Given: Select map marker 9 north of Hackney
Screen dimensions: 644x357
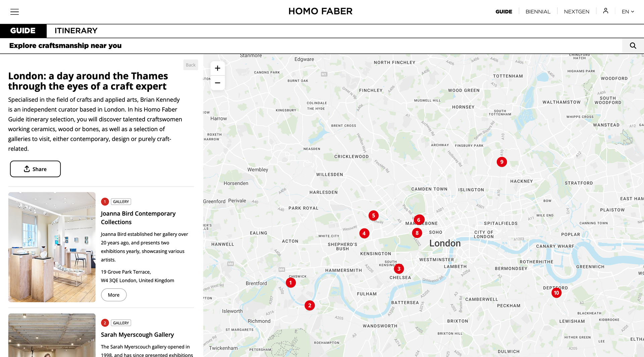Looking at the screenshot, I should pos(502,162).
